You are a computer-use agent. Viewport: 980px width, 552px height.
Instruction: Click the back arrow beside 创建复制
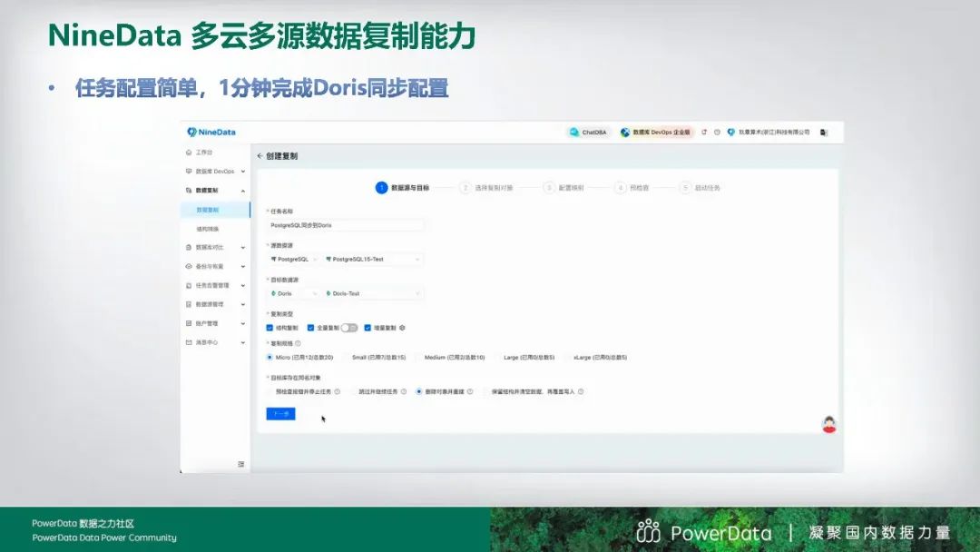tap(260, 155)
